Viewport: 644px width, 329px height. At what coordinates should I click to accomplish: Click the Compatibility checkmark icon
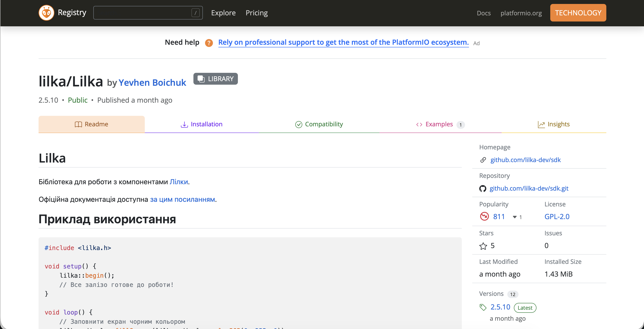click(x=299, y=124)
